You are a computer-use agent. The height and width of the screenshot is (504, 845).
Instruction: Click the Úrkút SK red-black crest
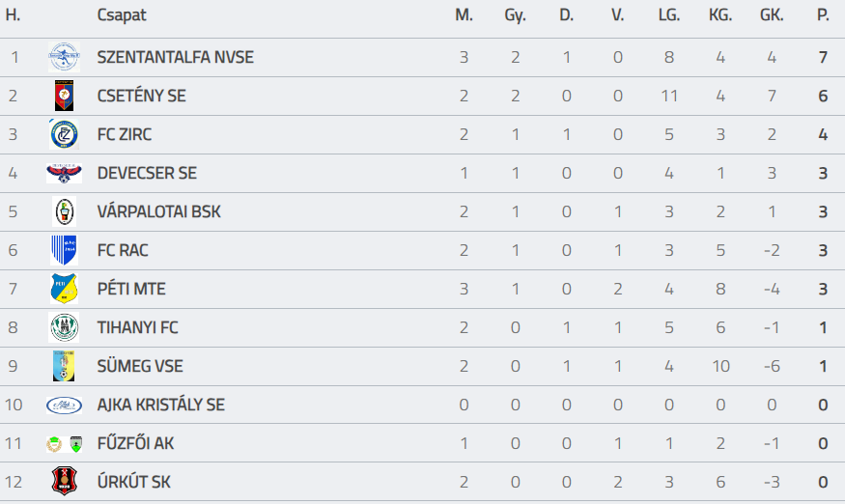coord(64,482)
